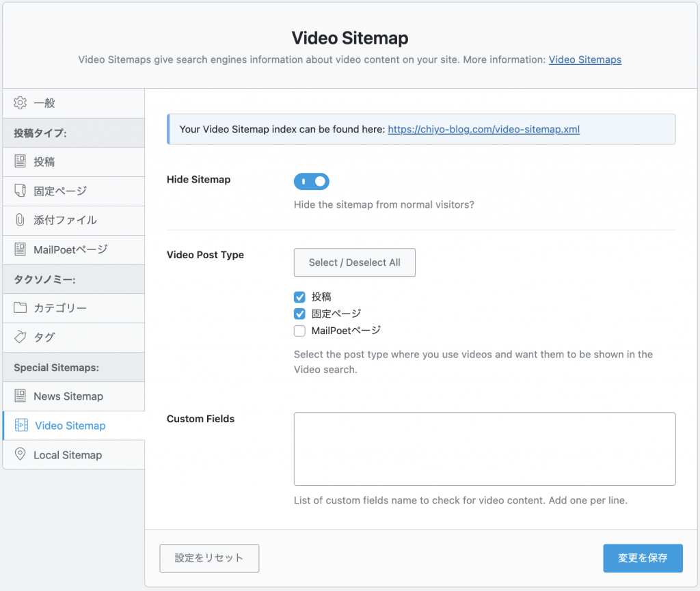This screenshot has width=700, height=591.
Task: Click the Local Sitemap map pin icon
Action: (x=20, y=454)
